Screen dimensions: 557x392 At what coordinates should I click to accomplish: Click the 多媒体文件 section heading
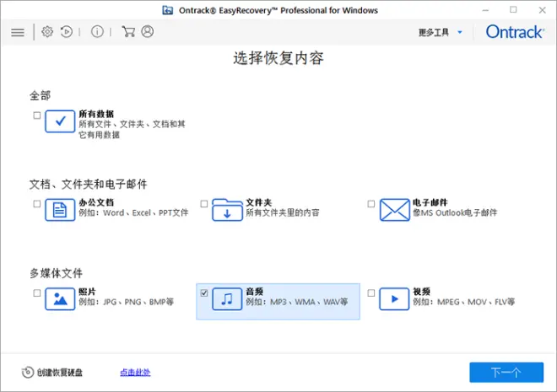click(57, 273)
